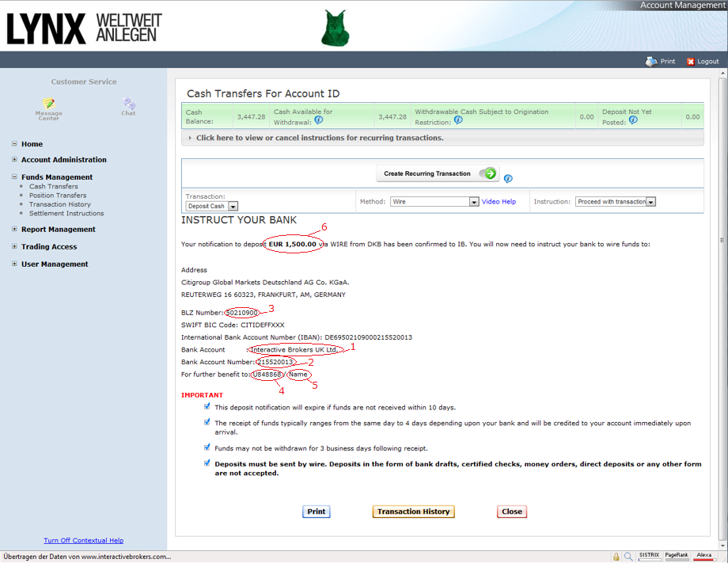Screen dimensions: 728x563
Task: Click Turn Off Contextual Help link
Action: (x=84, y=540)
